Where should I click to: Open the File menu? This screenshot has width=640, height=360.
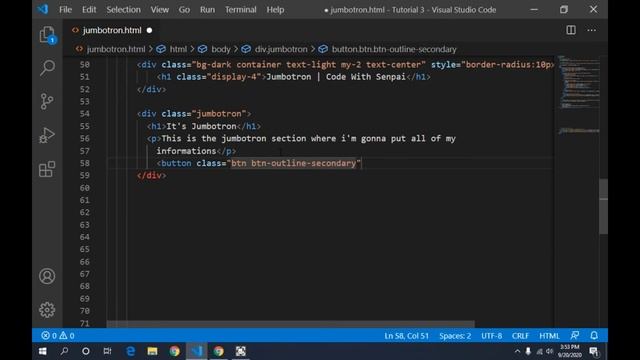65,9
